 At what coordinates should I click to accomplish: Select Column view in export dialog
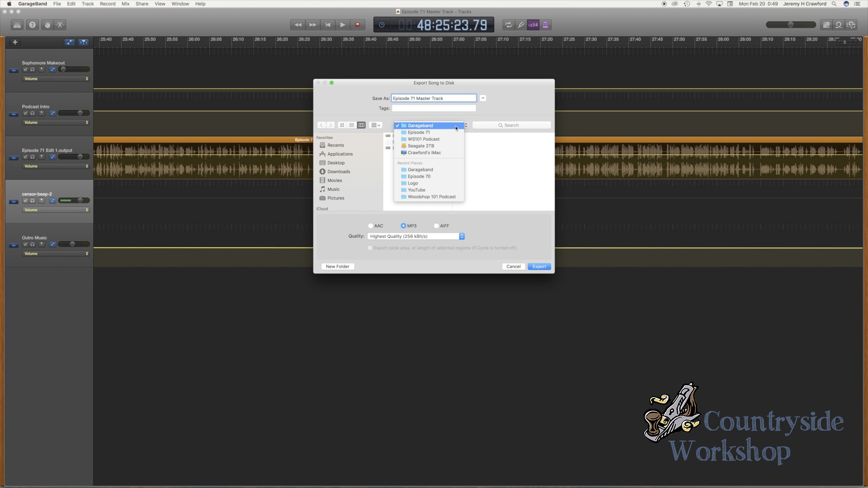click(x=361, y=125)
